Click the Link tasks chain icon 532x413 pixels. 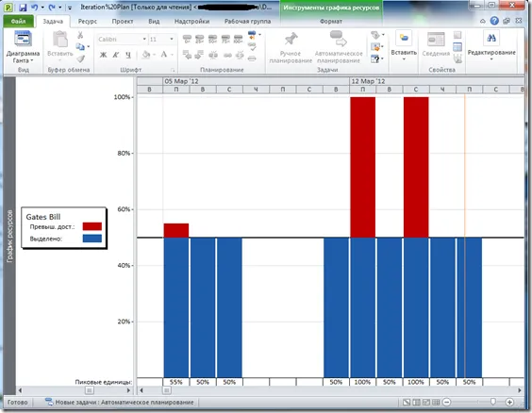pyautogui.click(x=227, y=55)
